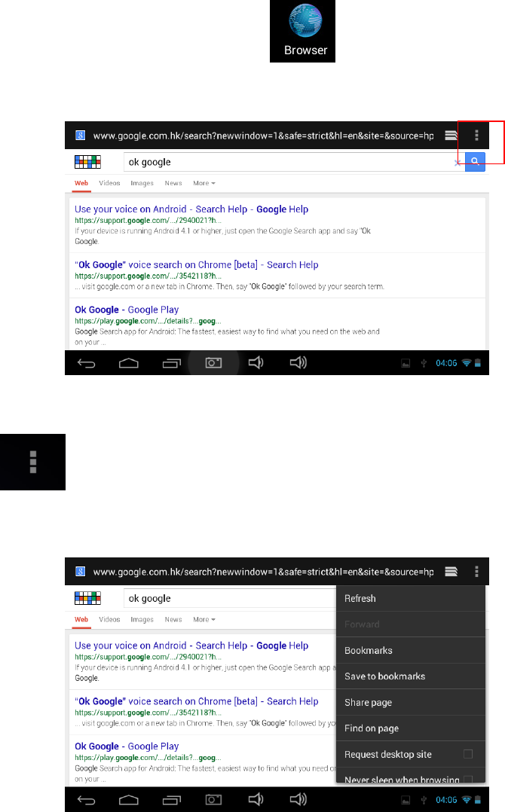This screenshot has width=505, height=812.
Task: Click blue search button in first screenshot
Action: pos(475,161)
